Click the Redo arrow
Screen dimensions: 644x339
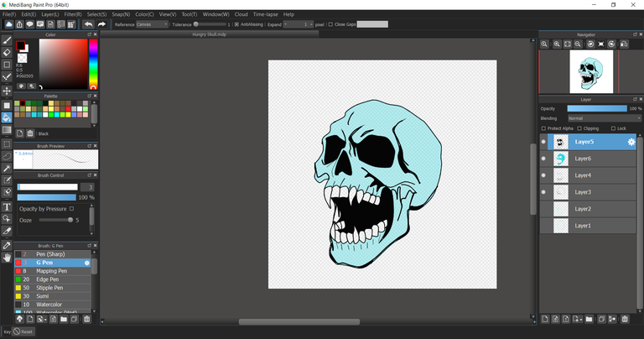click(101, 24)
